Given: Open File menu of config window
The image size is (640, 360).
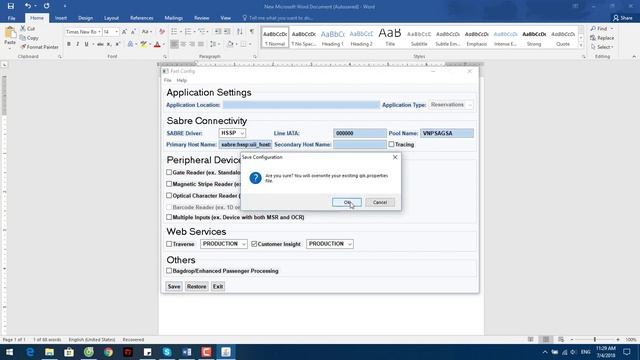Looking at the screenshot, I should click(167, 80).
